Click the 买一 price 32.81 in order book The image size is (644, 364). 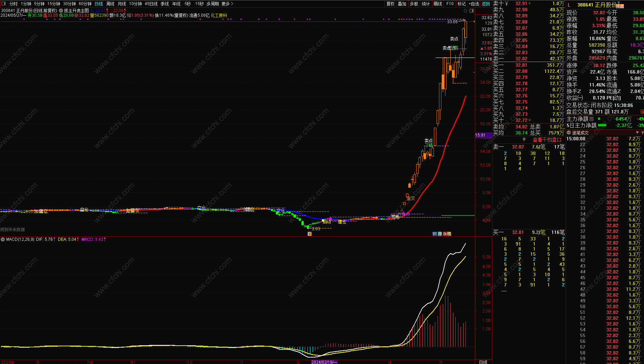click(521, 65)
